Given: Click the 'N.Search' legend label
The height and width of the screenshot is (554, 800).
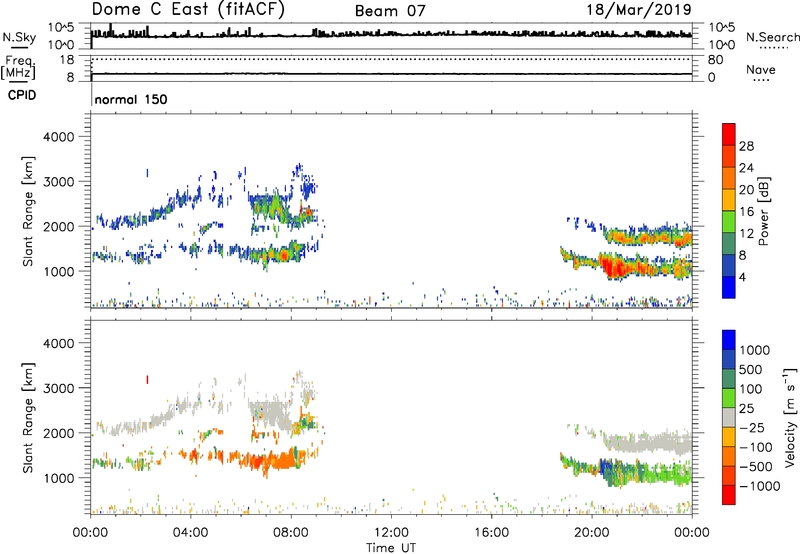Looking at the screenshot, I should [x=772, y=37].
